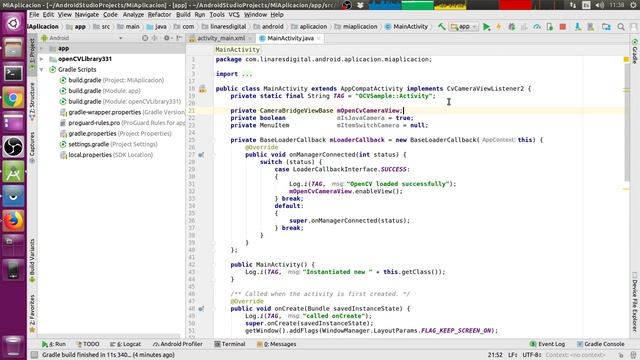Click the override gutter icon next to onManagerConnected
The image size is (640, 360).
pos(201,155)
